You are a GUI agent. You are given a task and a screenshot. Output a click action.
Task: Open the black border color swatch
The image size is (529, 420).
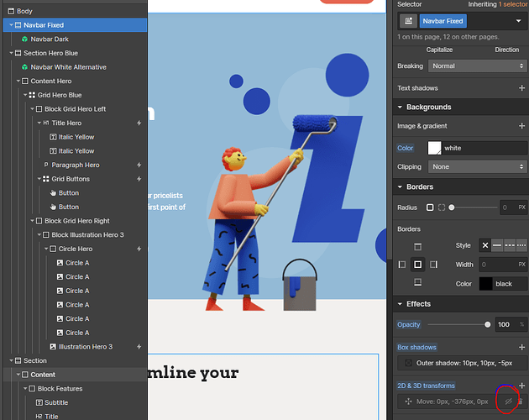coord(485,284)
